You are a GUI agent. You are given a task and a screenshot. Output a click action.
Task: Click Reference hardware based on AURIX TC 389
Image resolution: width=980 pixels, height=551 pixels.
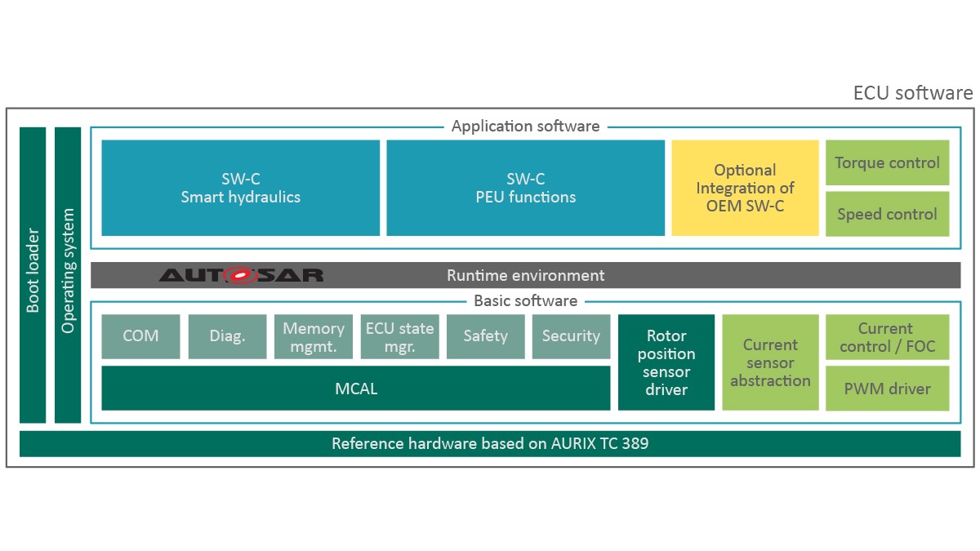pyautogui.click(x=490, y=444)
